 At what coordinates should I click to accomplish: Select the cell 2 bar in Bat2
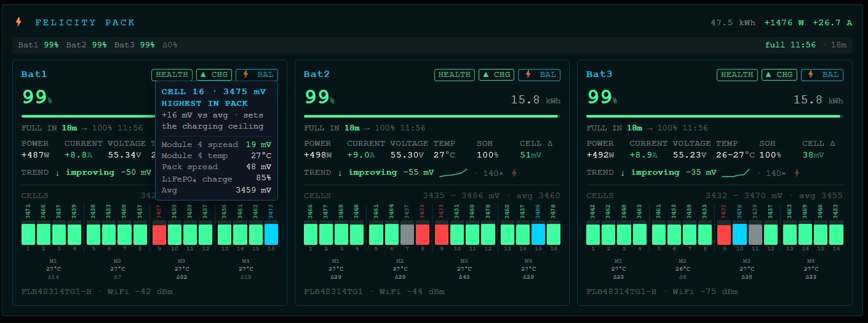tap(326, 234)
